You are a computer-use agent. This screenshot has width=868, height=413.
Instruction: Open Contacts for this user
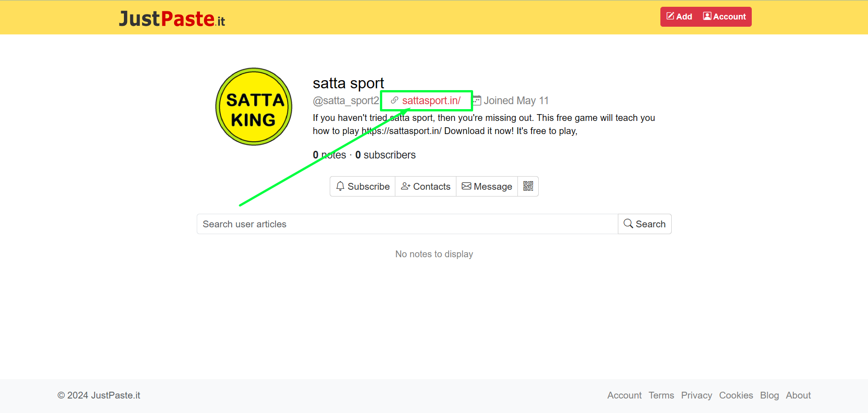coord(426,186)
